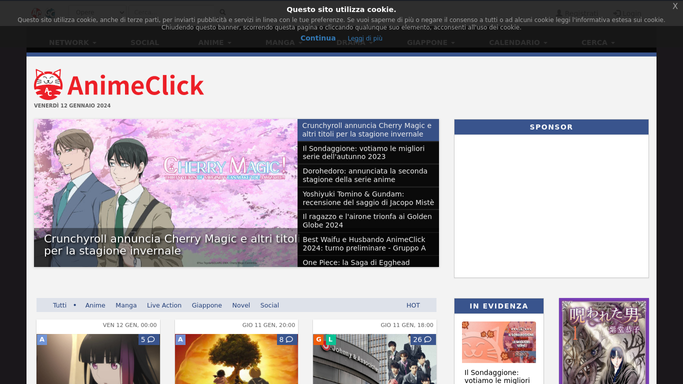Screen dimensions: 683x384
Task: Expand the GIAPPONE dropdown menu
Action: 431,42
